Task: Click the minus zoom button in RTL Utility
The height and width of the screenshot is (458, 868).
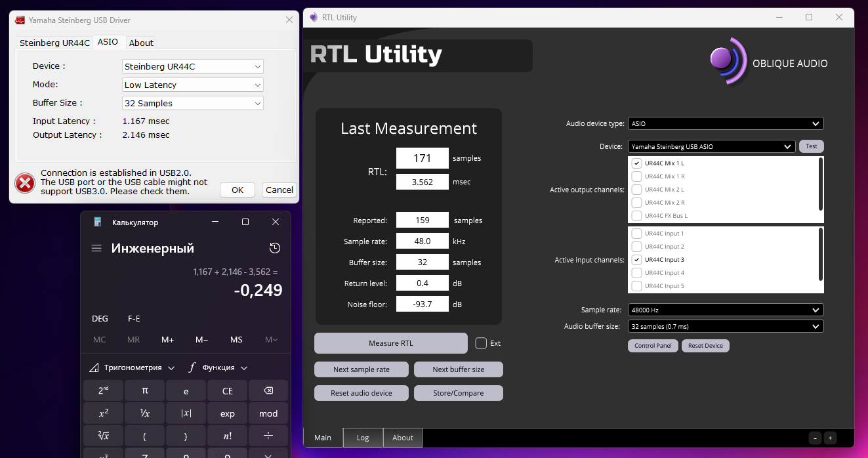Action: coord(815,438)
